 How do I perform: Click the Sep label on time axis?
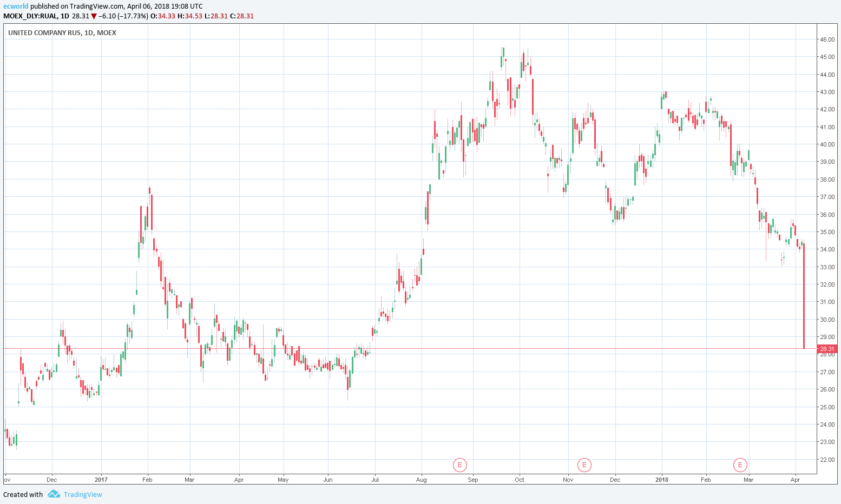point(473,480)
